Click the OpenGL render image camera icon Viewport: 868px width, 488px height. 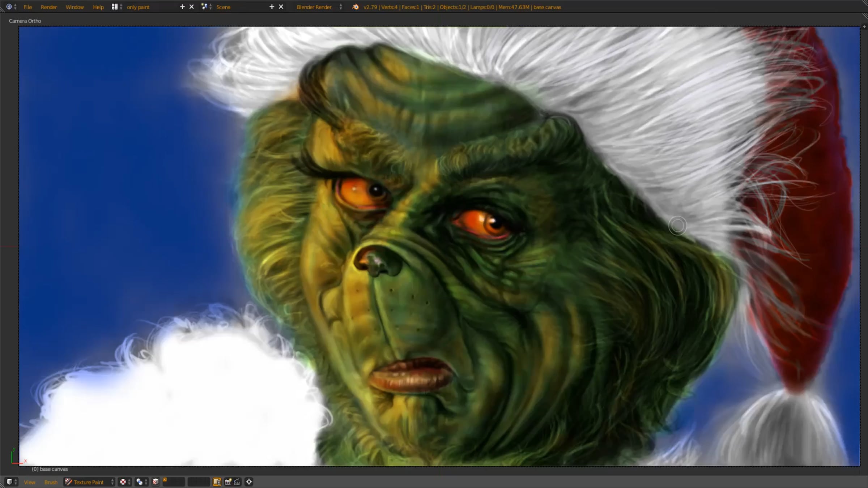[x=228, y=482]
